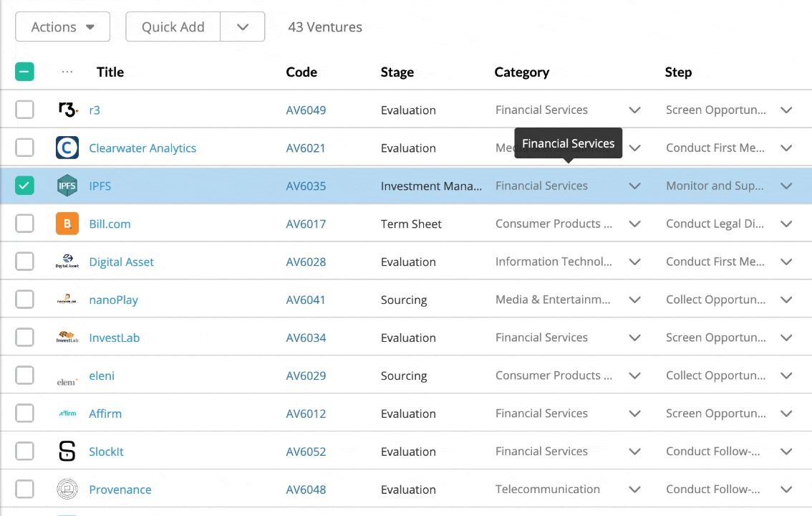Click the Digital Asset logo icon
The width and height of the screenshot is (812, 516).
67,261
